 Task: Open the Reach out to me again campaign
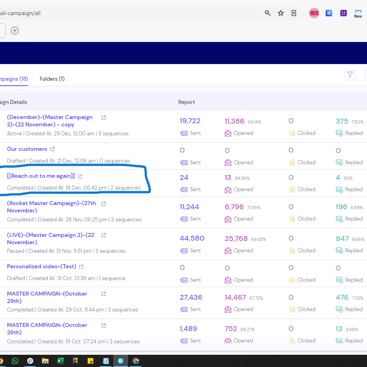coord(41,176)
